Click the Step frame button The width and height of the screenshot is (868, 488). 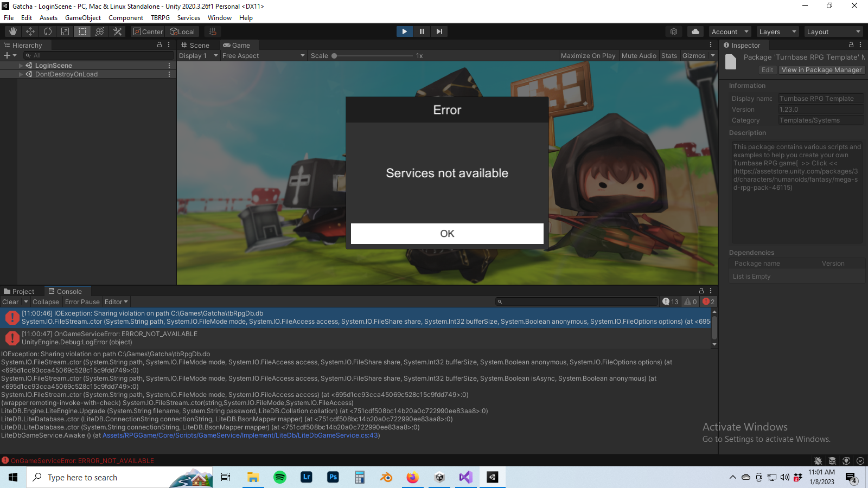coord(439,31)
